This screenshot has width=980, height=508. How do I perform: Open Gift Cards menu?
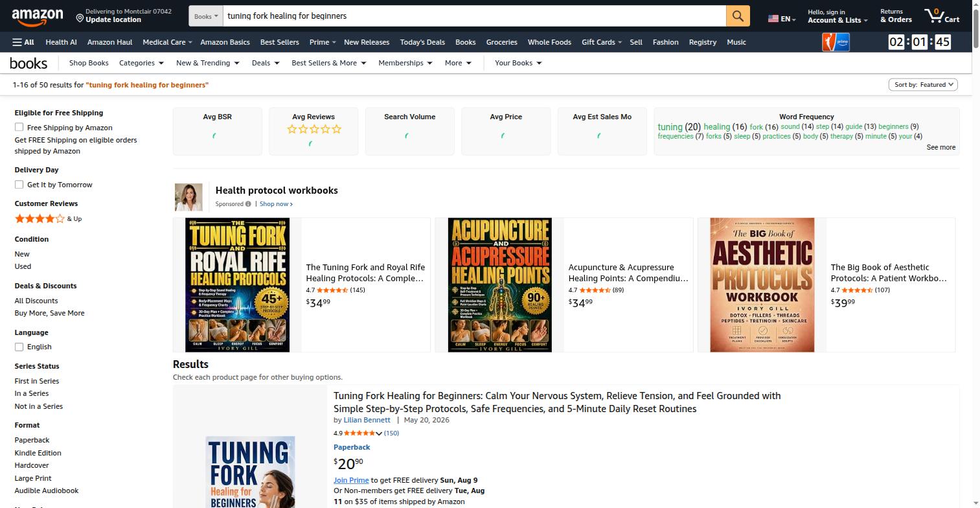click(x=601, y=42)
